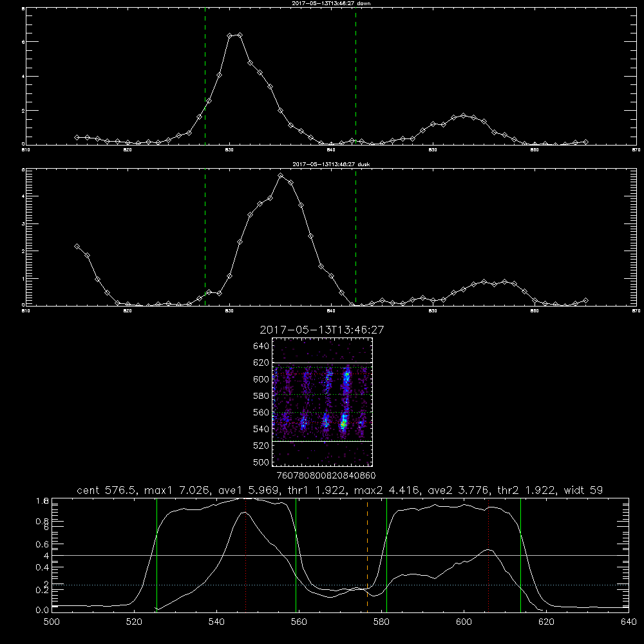Click the green vertical line near 559 in bottom plot
Viewport: 644px width, 644px height.
296,555
